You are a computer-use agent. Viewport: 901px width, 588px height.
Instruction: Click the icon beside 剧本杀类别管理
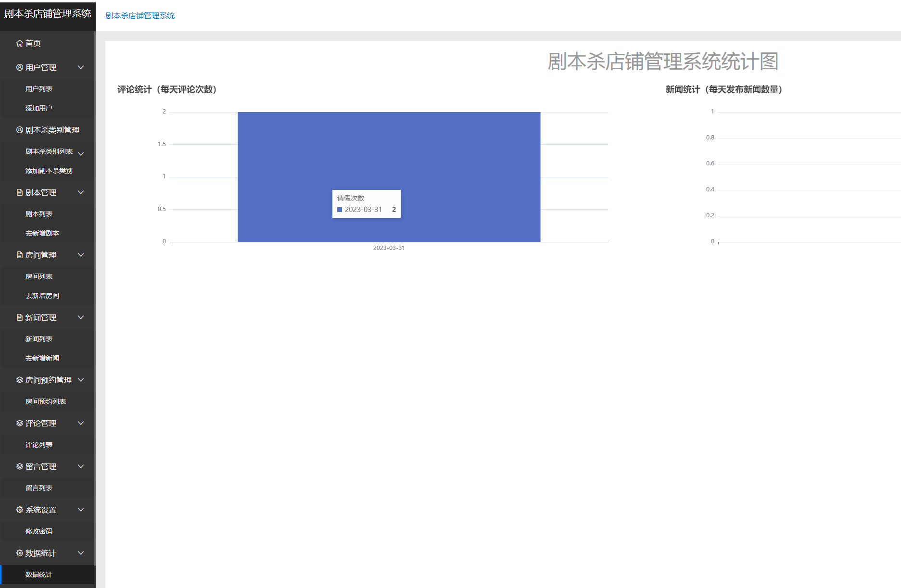[x=19, y=130]
